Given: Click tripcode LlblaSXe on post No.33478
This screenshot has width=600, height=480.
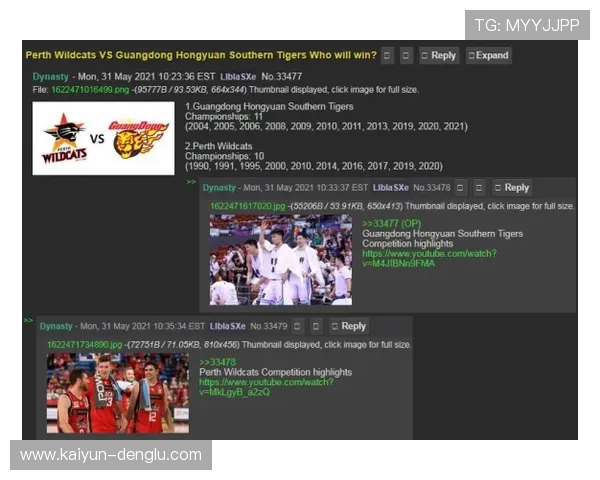Looking at the screenshot, I should click(x=391, y=188).
